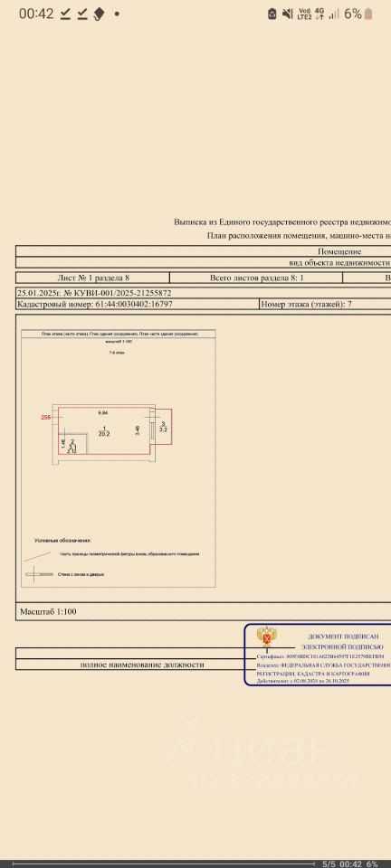
Task: Tap the first checkmark notification icon
Action: 65,14
